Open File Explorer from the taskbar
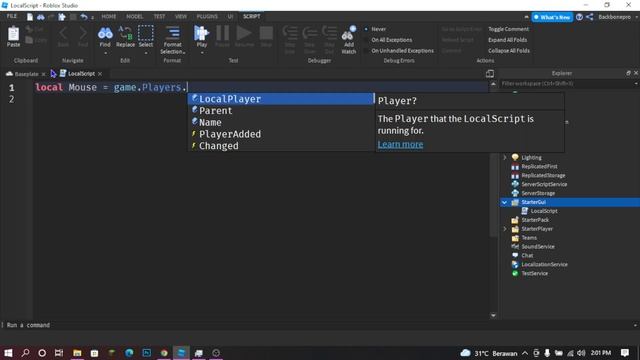Screen dimensions: 640x360 (x=77, y=353)
